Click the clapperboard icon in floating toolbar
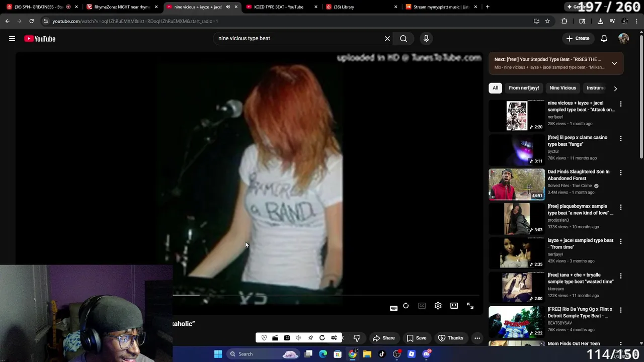The image size is (644, 362). coord(275,338)
